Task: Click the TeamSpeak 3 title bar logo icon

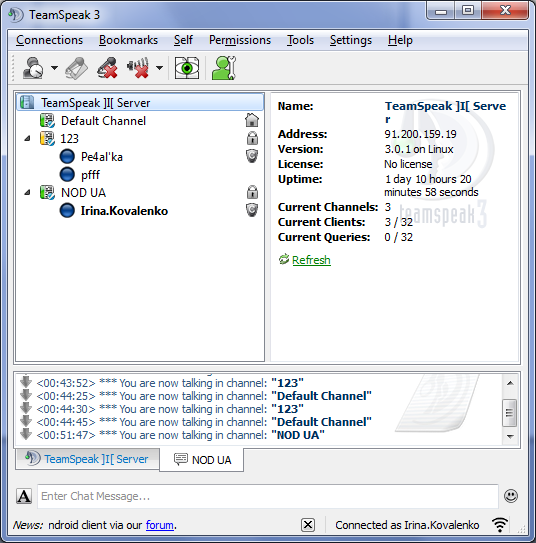Action: [16, 15]
